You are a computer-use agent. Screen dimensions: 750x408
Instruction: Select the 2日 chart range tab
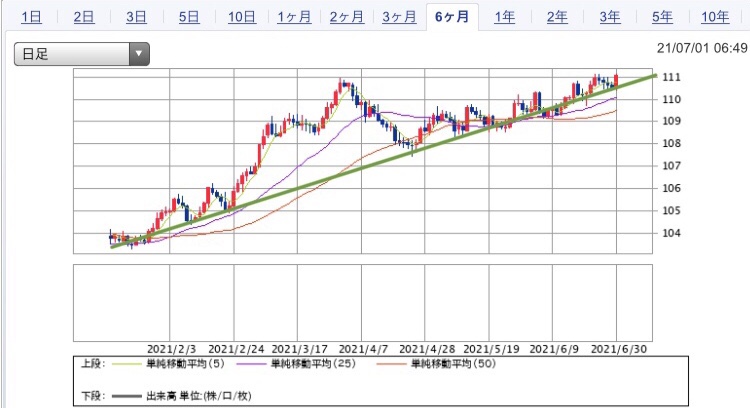[x=84, y=17]
